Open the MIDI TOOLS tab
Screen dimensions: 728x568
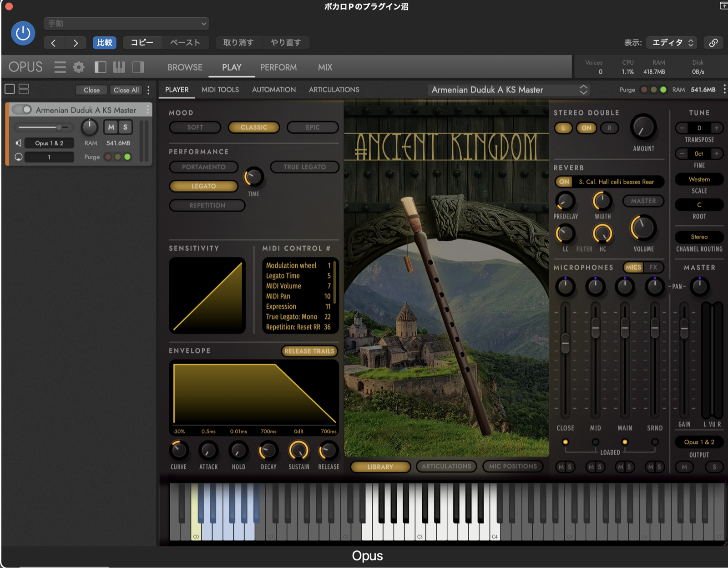(220, 90)
